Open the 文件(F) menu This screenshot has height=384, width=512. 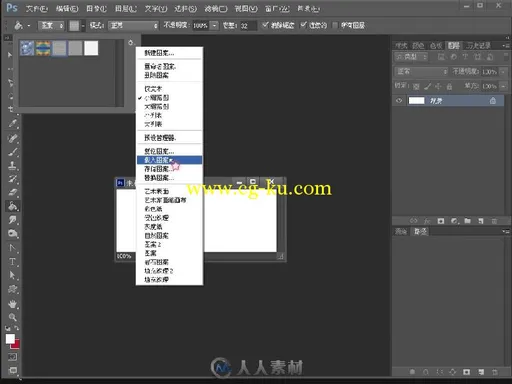tap(37, 8)
